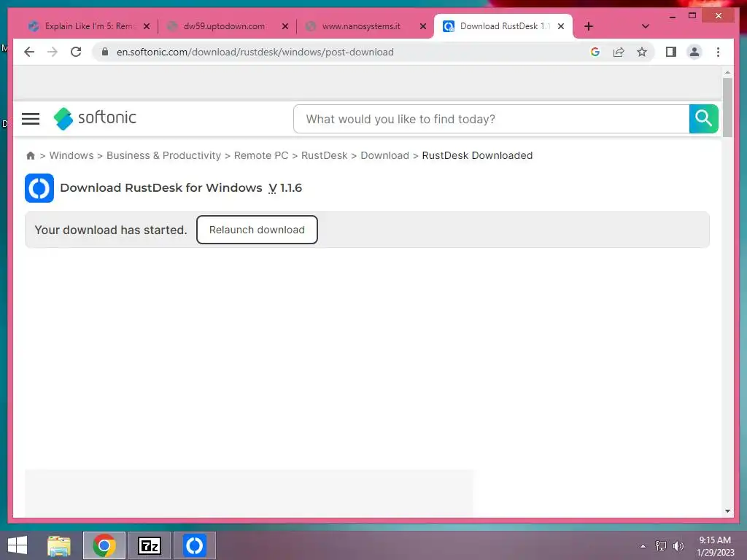Close the dw59.uptodown.com tab
The image size is (747, 560).
[x=285, y=26]
